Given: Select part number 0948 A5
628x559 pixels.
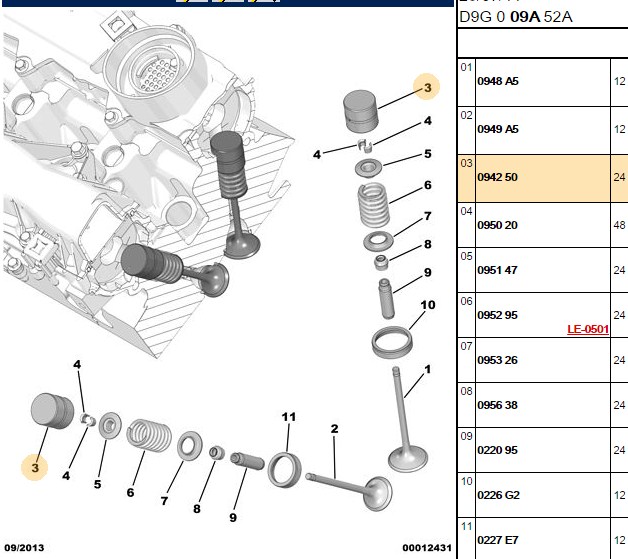Looking at the screenshot, I should point(498,81).
